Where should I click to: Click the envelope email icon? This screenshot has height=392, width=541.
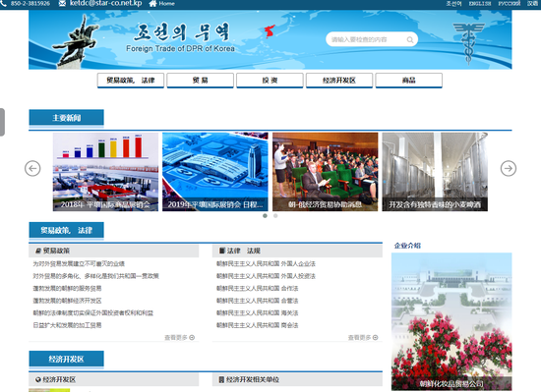pyautogui.click(x=62, y=3)
